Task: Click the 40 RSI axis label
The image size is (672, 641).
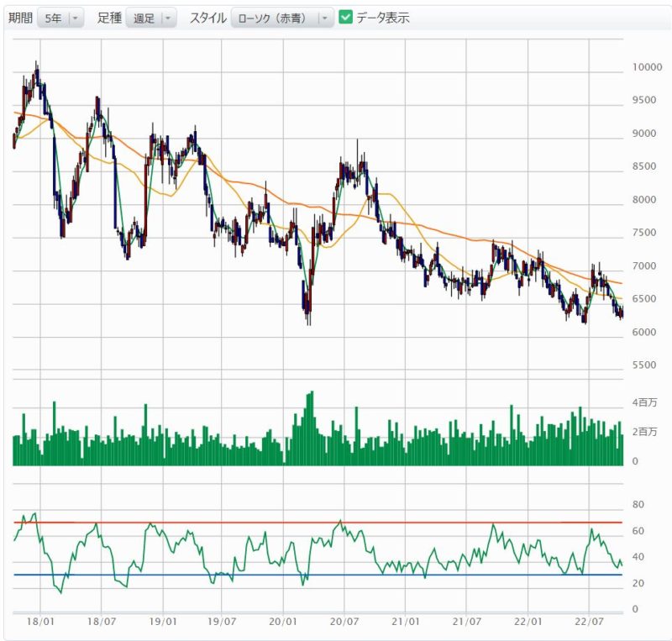Action: (638, 557)
